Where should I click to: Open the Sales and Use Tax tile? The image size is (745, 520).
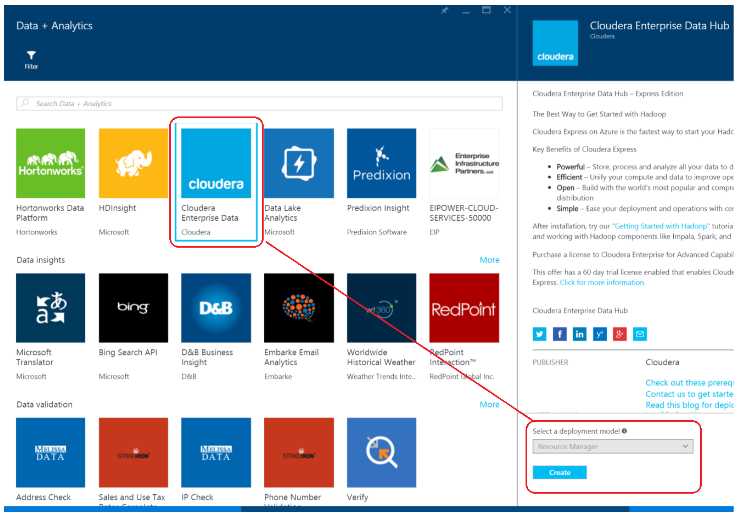pyautogui.click(x=133, y=453)
